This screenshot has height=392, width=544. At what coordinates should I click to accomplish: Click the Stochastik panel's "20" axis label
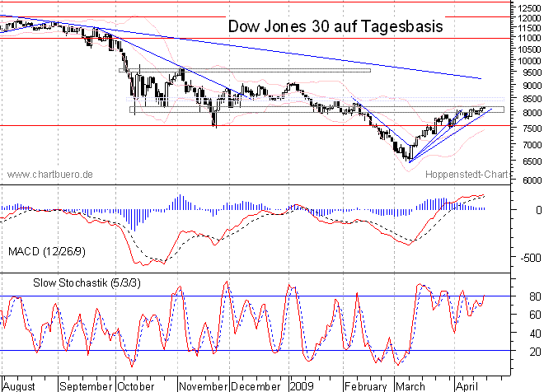(x=535, y=352)
